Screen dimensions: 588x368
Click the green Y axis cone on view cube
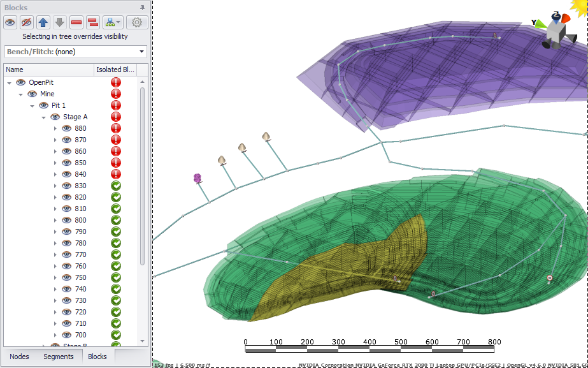[x=540, y=24]
